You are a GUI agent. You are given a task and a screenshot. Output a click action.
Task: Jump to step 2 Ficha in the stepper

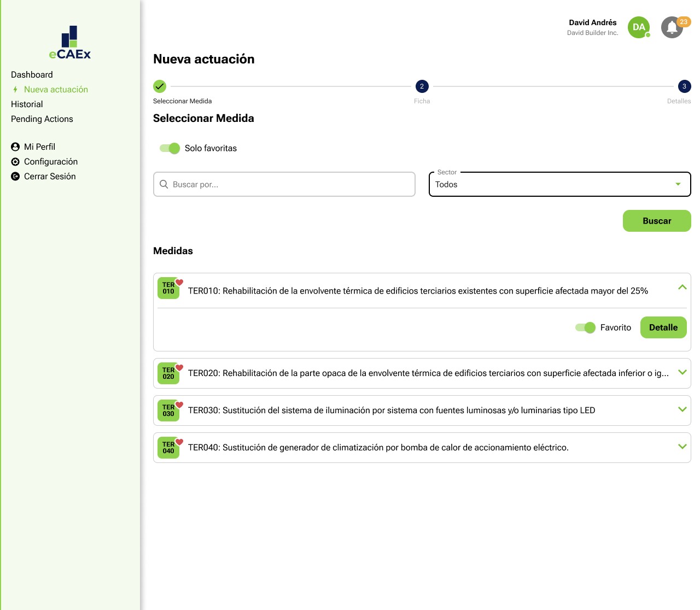(x=422, y=86)
